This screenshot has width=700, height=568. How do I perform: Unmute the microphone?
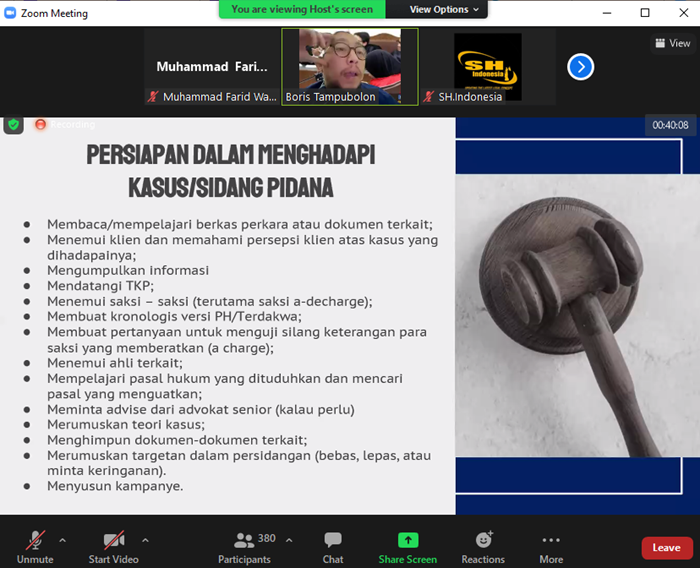tap(35, 547)
